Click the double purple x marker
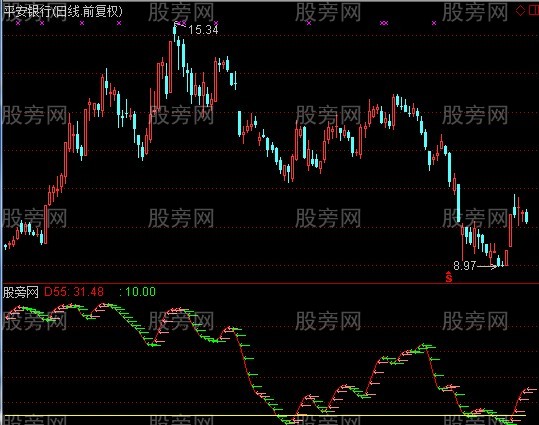539x425 pixels. [x=384, y=23]
